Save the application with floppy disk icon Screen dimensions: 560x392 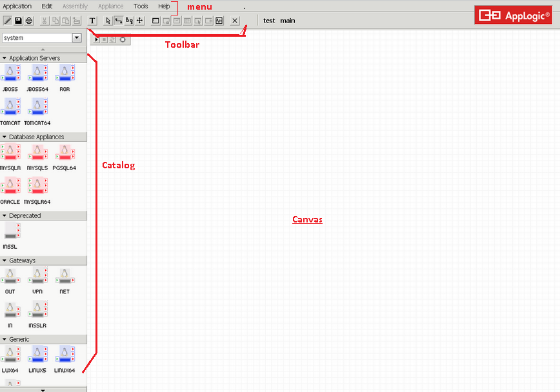[18, 21]
